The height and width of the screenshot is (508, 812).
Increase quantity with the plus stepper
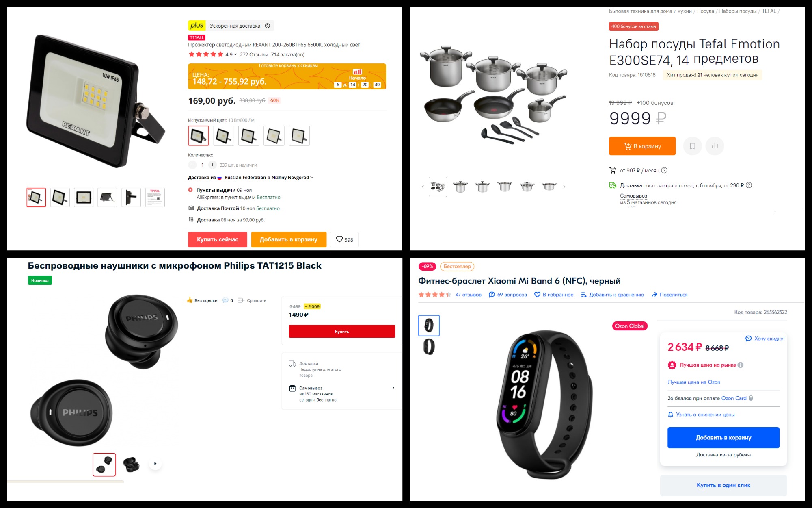pyautogui.click(x=212, y=165)
